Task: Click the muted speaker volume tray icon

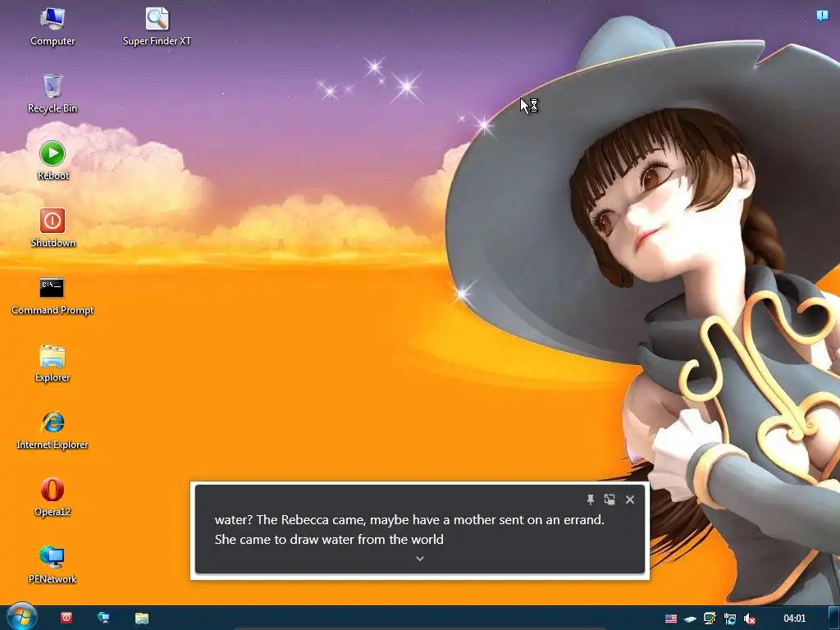Action: point(750,619)
